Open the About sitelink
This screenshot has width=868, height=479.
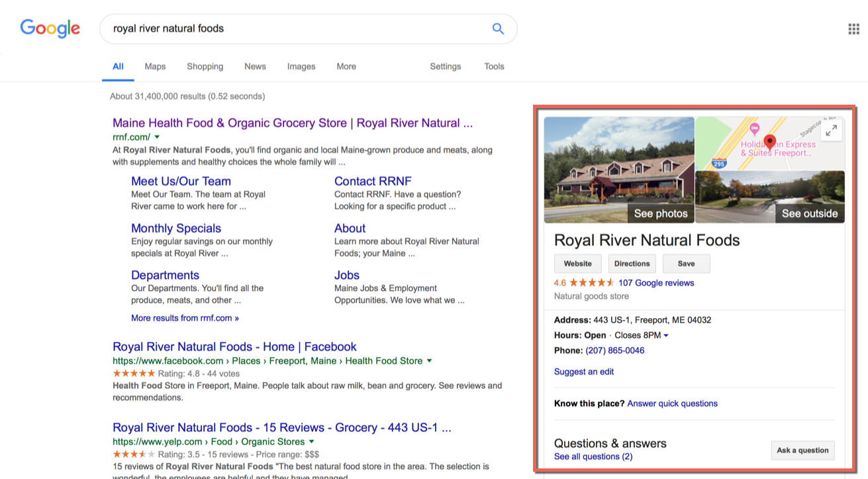click(x=350, y=229)
